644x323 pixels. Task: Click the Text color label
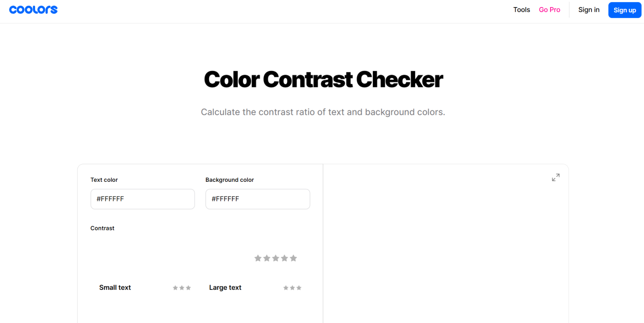104,180
